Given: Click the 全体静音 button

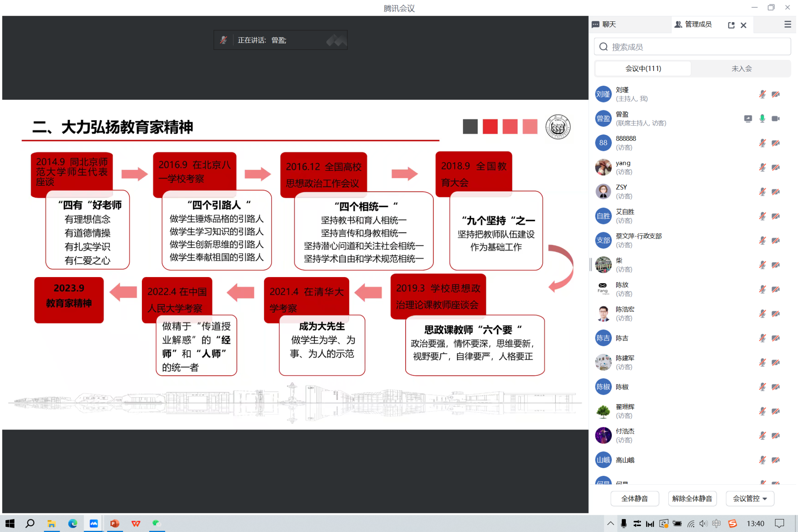Looking at the screenshot, I should pos(634,498).
